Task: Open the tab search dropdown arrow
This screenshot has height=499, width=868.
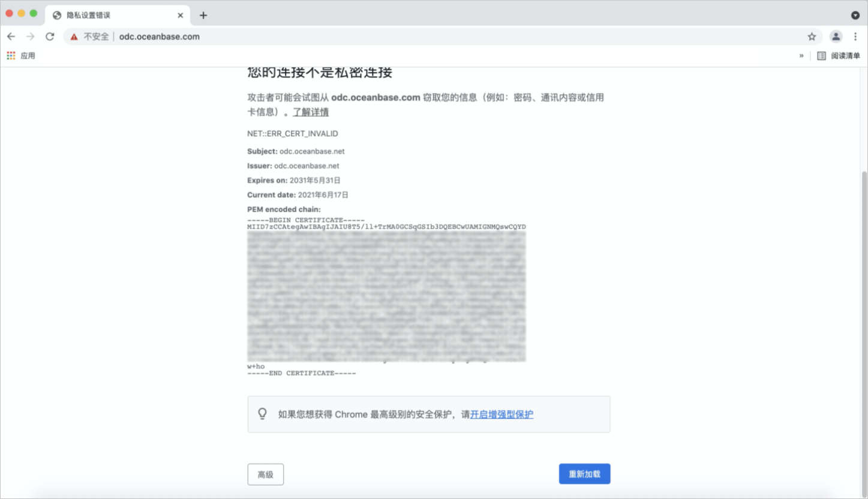Action: point(855,15)
